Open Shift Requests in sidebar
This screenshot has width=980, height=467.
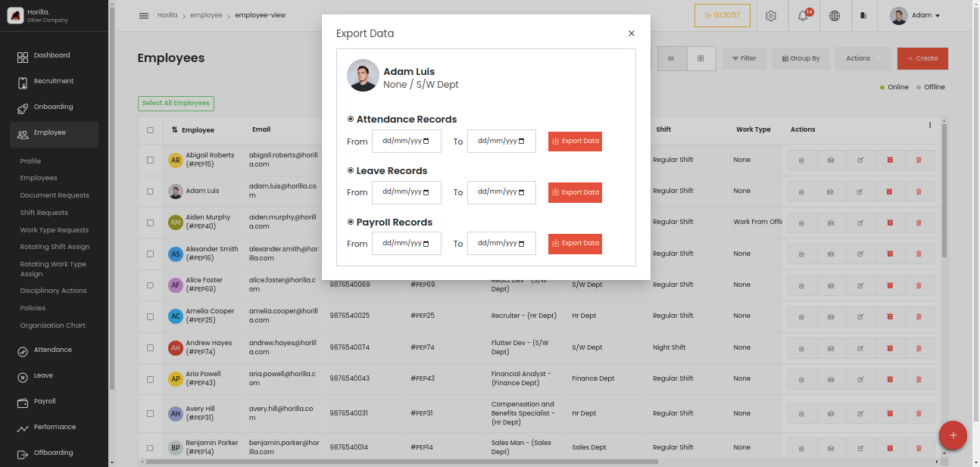coord(44,213)
